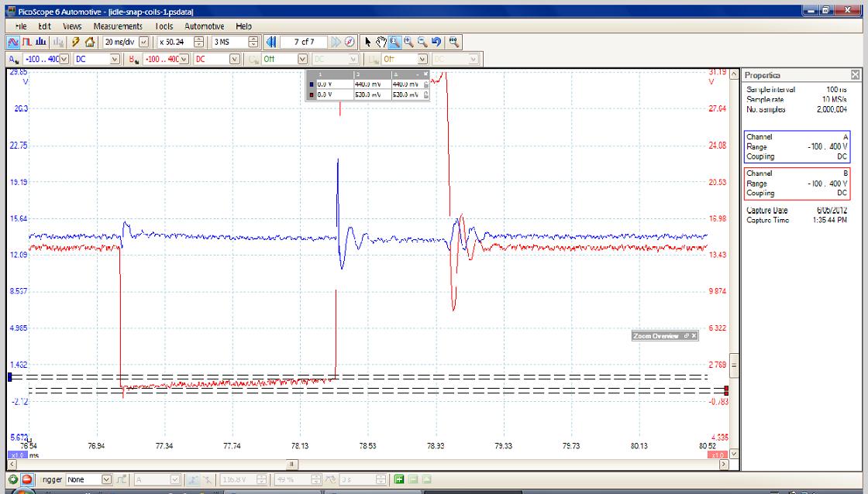Click vertical scrollbar thumb beside graph
868x494 pixels.
[x=734, y=365]
